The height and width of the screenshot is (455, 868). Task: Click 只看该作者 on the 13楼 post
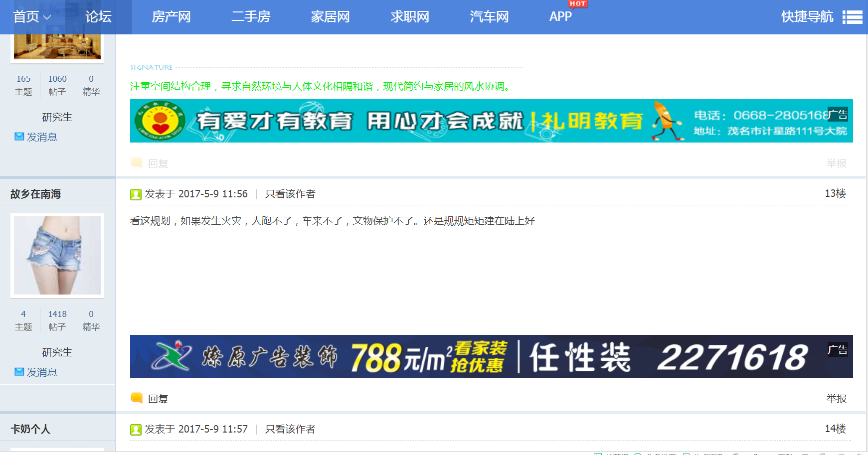pos(290,194)
